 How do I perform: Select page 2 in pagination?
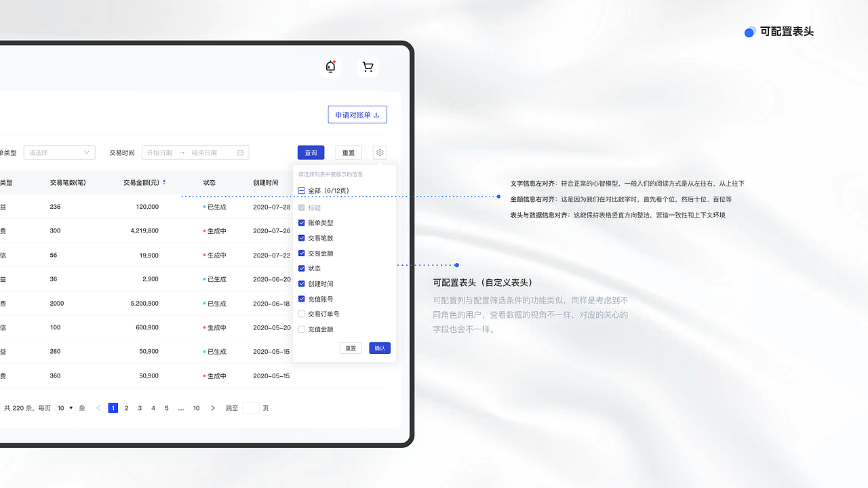126,408
